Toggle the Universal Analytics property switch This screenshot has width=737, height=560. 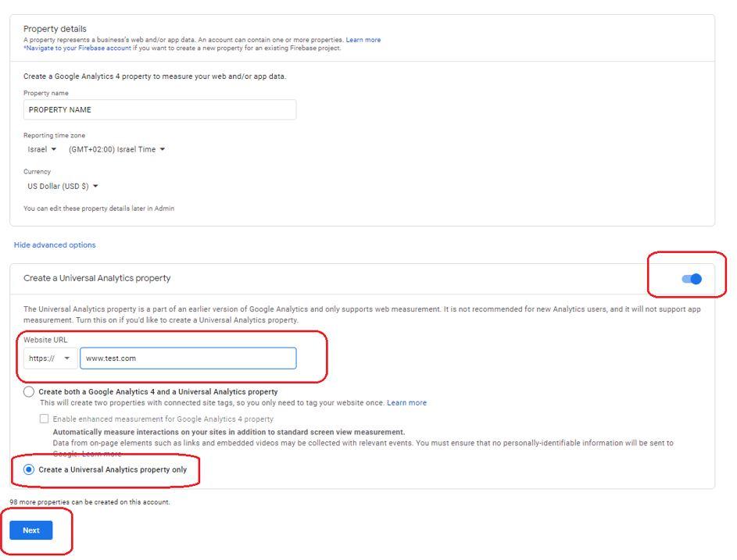point(692,279)
